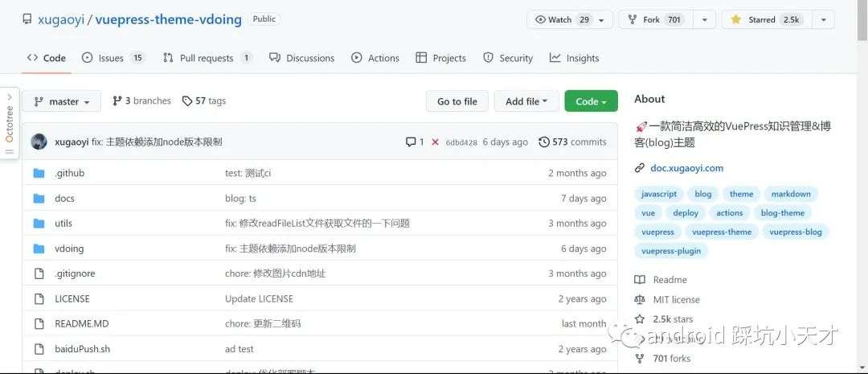Open commit message 'blog: ts'

click(240, 199)
